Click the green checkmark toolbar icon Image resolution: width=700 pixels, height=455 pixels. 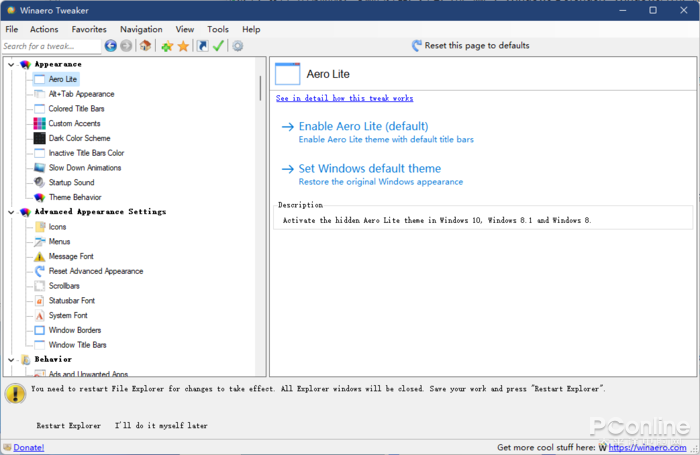[218, 46]
